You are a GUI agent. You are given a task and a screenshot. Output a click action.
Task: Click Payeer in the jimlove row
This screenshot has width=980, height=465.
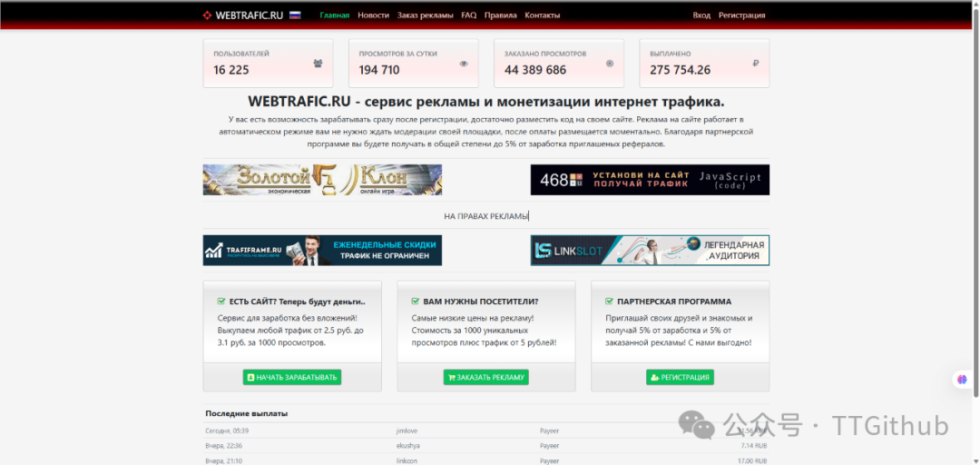coord(549,431)
